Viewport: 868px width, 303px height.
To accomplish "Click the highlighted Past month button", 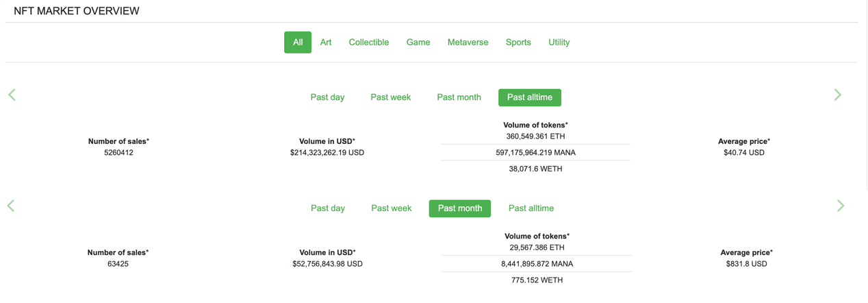I will [x=459, y=208].
